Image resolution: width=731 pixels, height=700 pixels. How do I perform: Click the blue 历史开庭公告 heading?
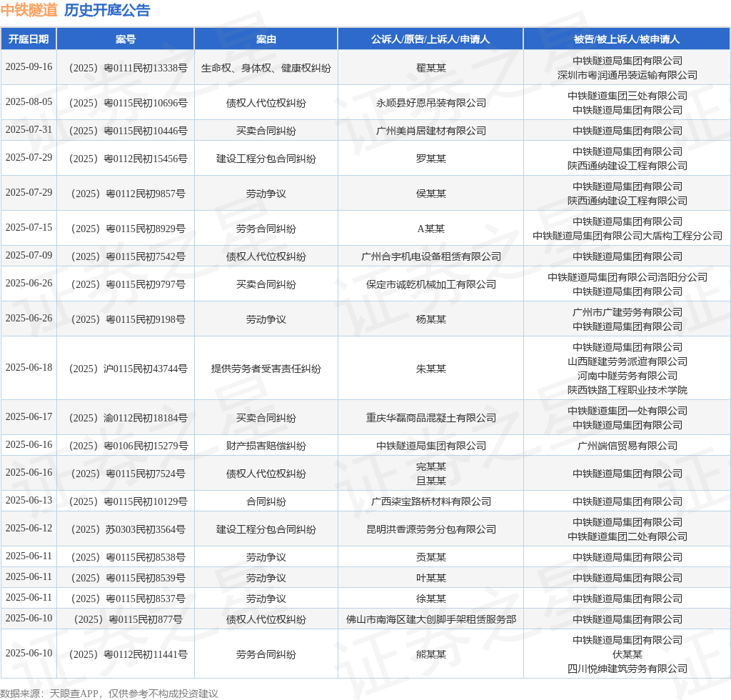(107, 10)
